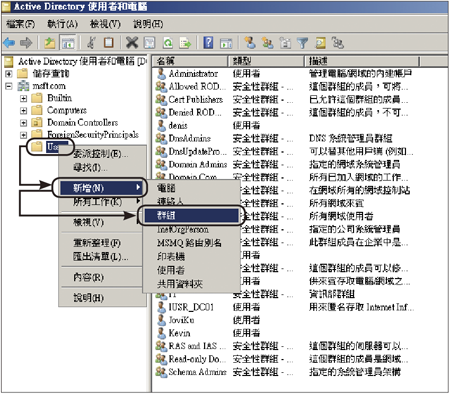
Task: Click the denis user icon
Action: [161, 126]
